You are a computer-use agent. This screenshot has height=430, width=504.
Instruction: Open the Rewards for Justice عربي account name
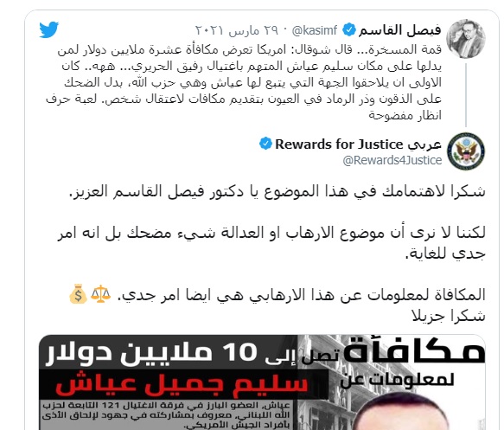coord(358,144)
